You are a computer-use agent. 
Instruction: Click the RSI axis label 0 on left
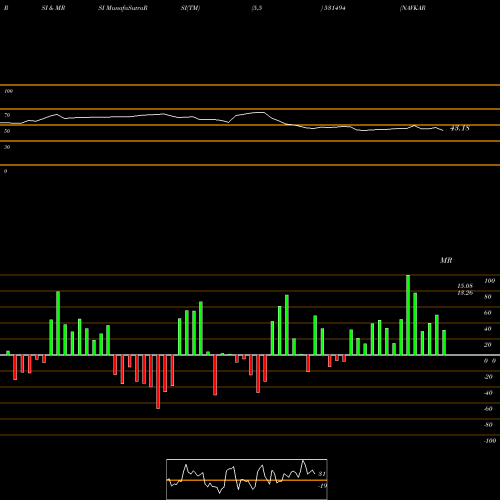click(5, 171)
